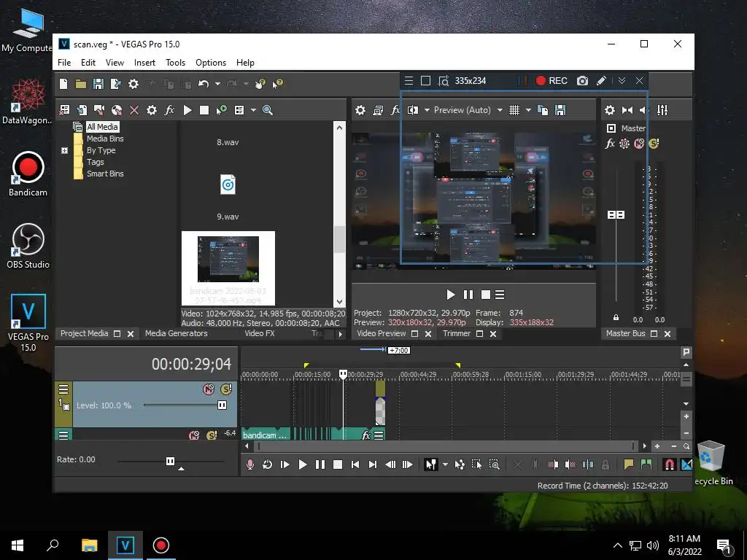Capture video in Project Media toolbar
Viewport: 747px width, 560px height.
99,111
